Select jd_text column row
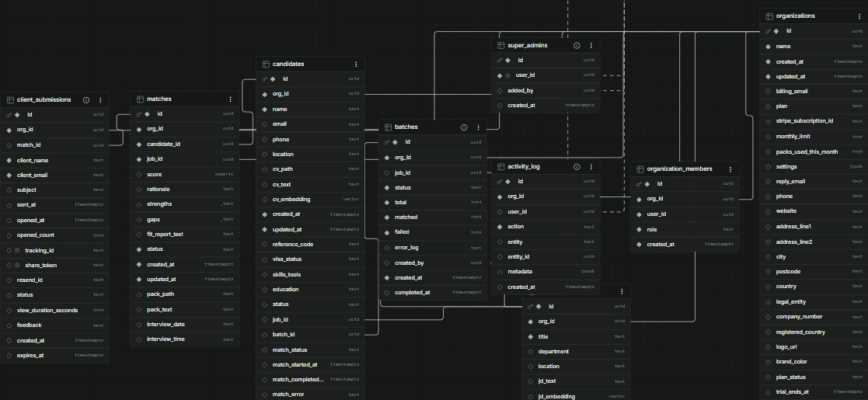 [577, 381]
